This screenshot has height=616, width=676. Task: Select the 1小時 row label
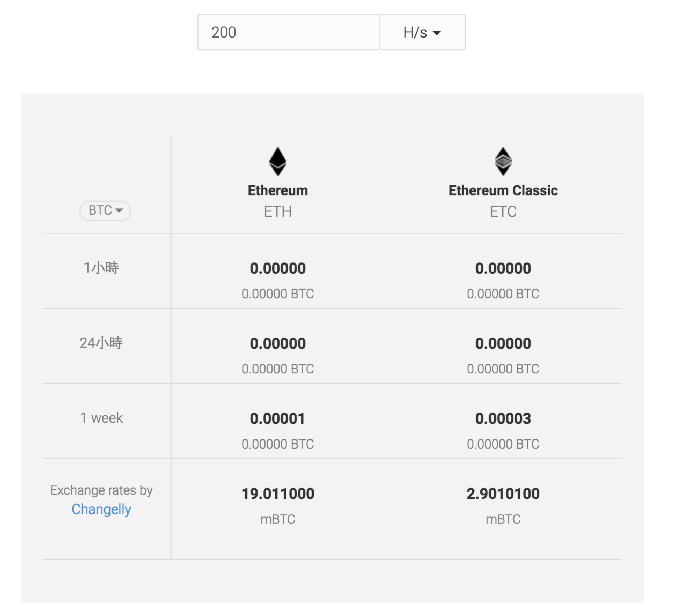[x=101, y=267]
